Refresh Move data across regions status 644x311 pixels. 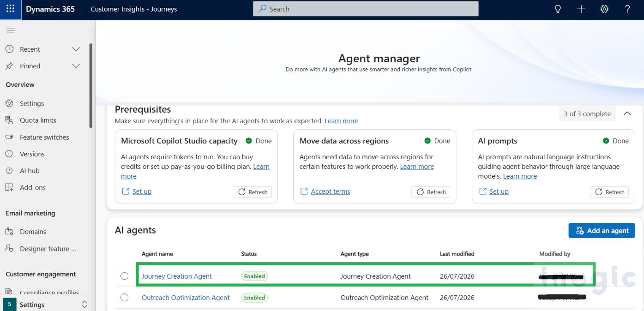tap(431, 192)
